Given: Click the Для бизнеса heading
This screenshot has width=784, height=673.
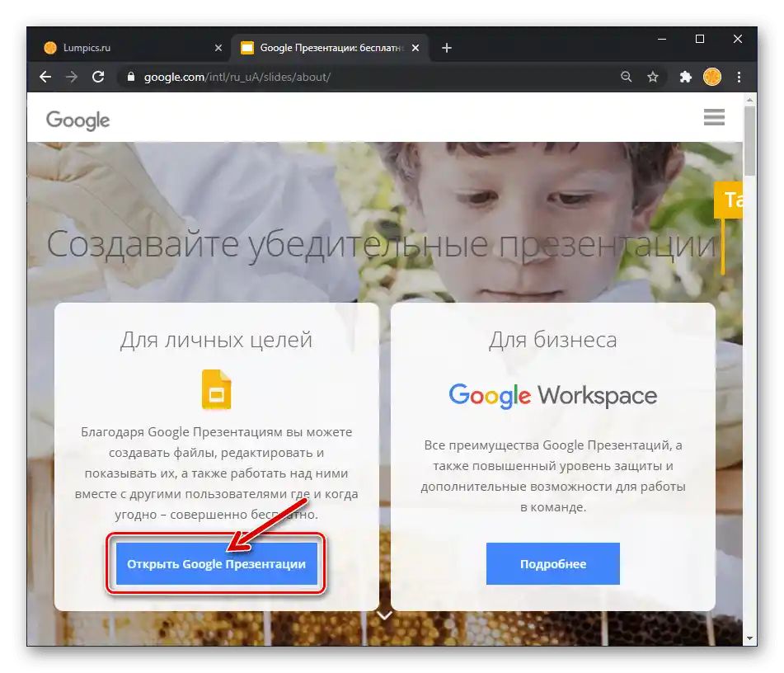Looking at the screenshot, I should pyautogui.click(x=553, y=340).
